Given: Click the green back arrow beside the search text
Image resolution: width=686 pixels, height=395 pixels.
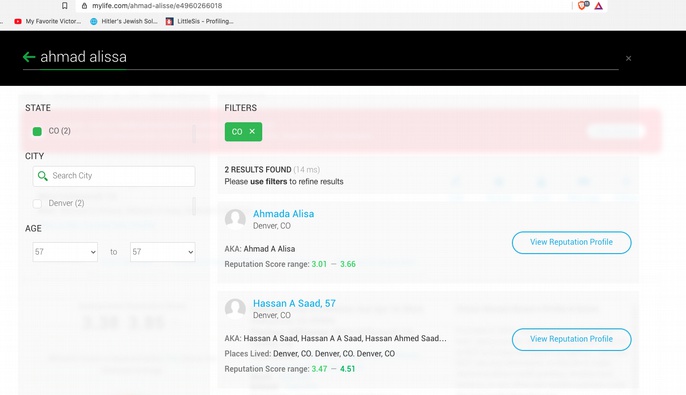Looking at the screenshot, I should tap(29, 57).
